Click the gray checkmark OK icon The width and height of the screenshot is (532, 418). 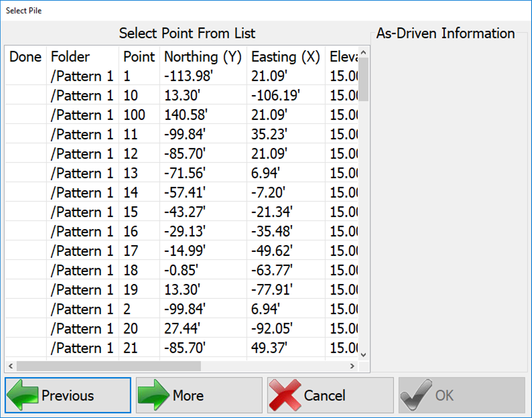coord(416,395)
